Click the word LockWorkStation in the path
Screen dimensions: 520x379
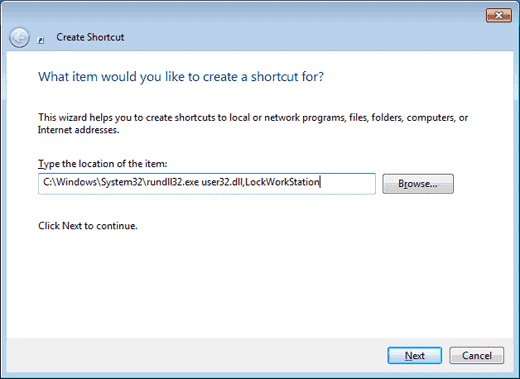pyautogui.click(x=282, y=182)
